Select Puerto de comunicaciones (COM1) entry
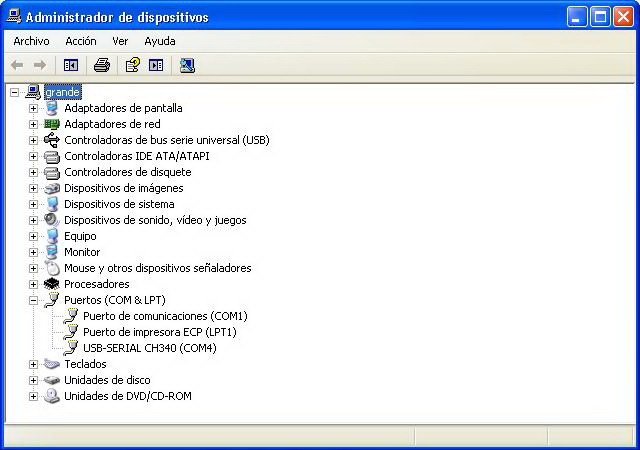640x450 pixels. [165, 316]
